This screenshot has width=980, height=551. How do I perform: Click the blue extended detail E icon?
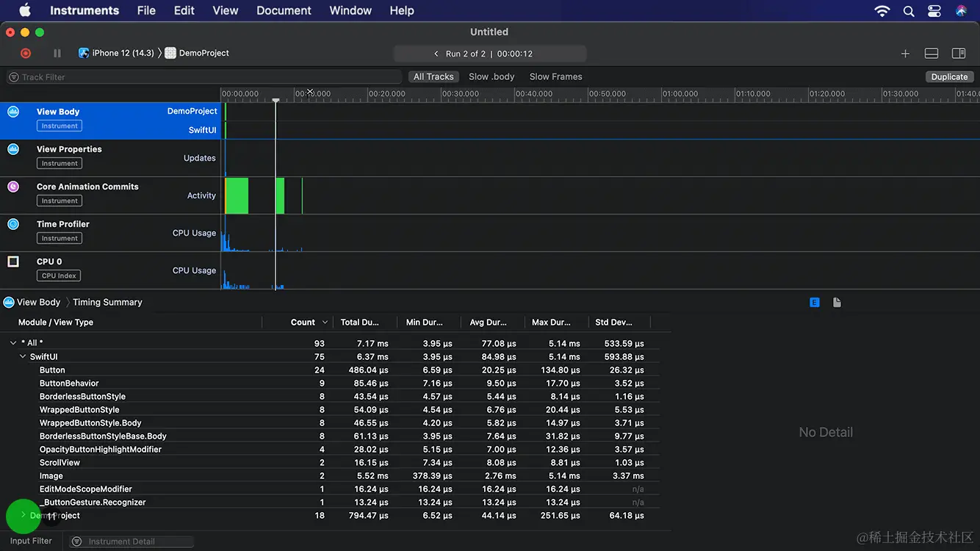click(x=815, y=303)
